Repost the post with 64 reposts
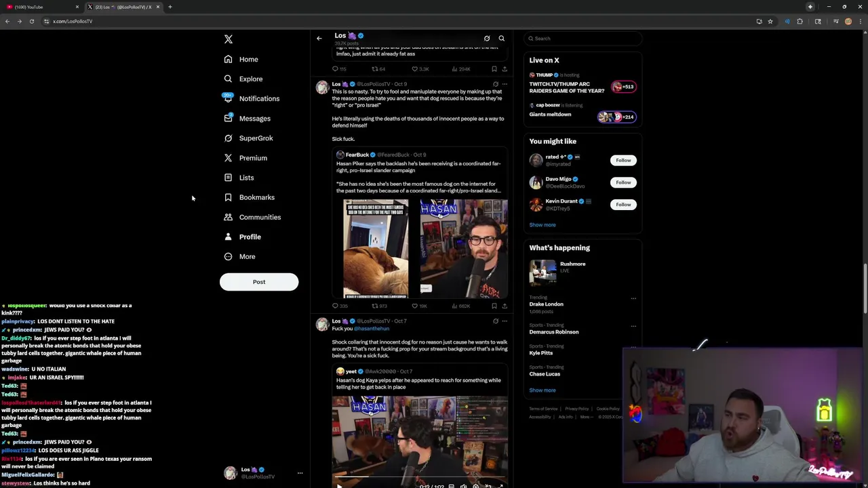868x488 pixels. [378, 68]
